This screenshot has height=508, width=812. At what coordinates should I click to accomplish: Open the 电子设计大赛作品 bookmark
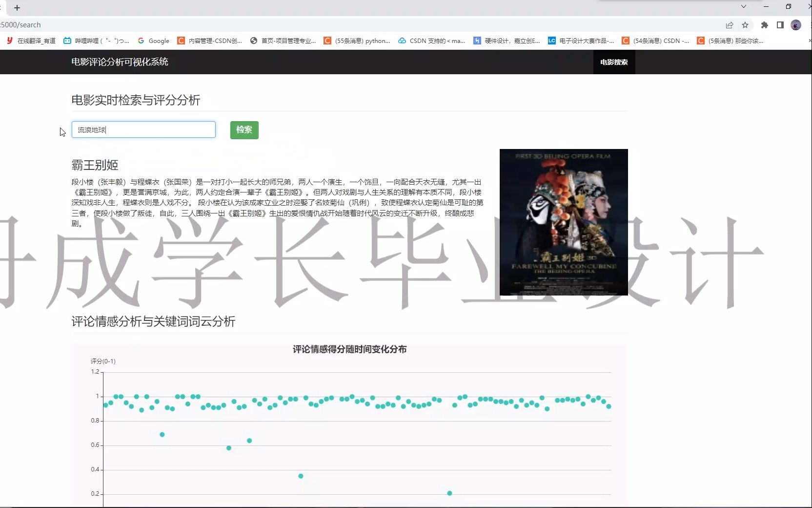(581, 41)
